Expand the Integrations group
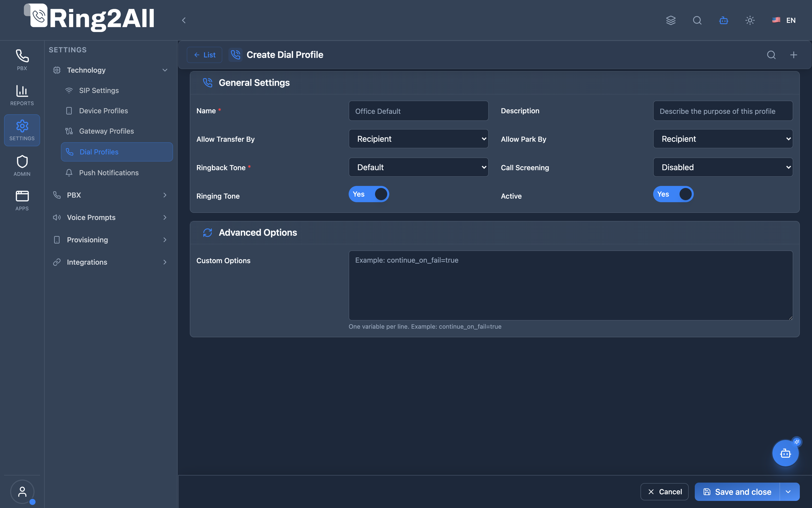 tap(110, 262)
